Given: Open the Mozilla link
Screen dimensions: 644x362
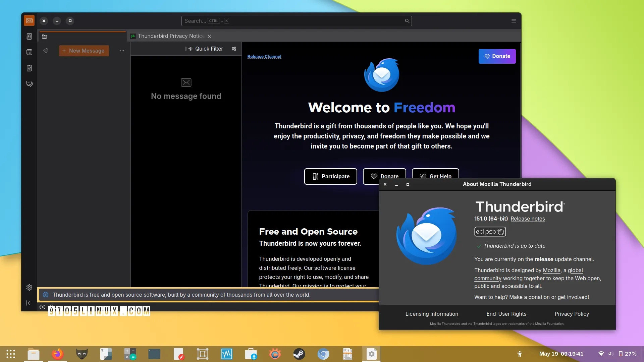Looking at the screenshot, I should click(x=552, y=270).
